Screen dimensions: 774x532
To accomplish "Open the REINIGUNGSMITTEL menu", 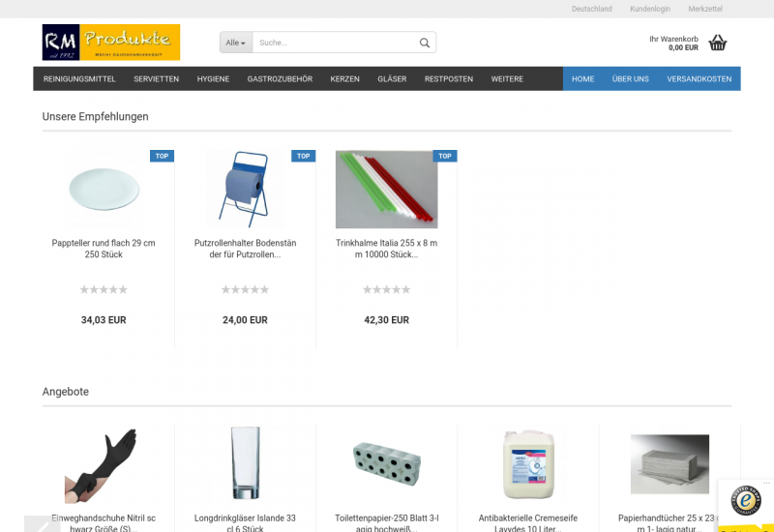I will coord(79,79).
